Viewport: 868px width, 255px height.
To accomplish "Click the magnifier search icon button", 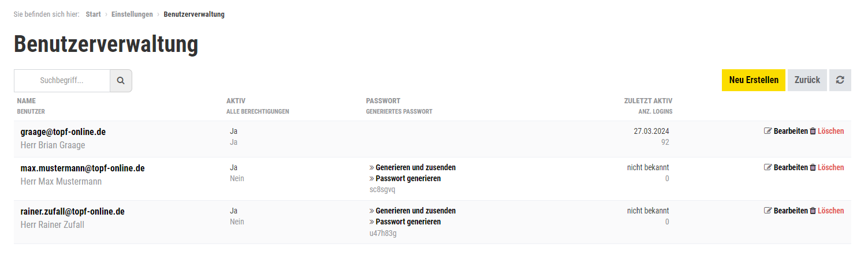I will (121, 81).
